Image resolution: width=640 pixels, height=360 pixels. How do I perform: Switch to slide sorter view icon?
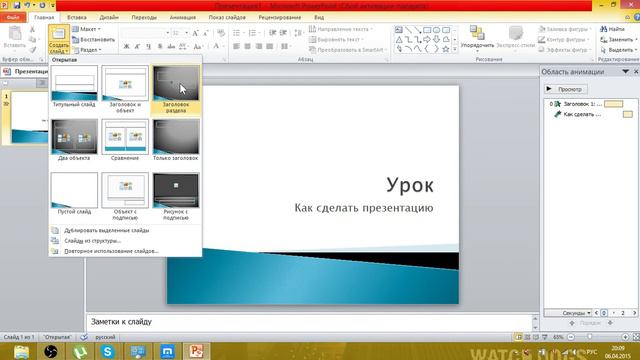tap(527, 337)
